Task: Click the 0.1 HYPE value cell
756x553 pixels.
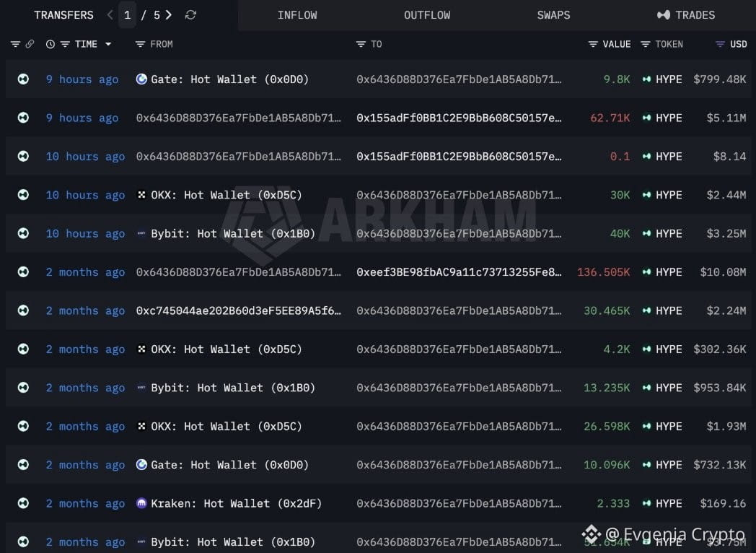Action: (620, 157)
